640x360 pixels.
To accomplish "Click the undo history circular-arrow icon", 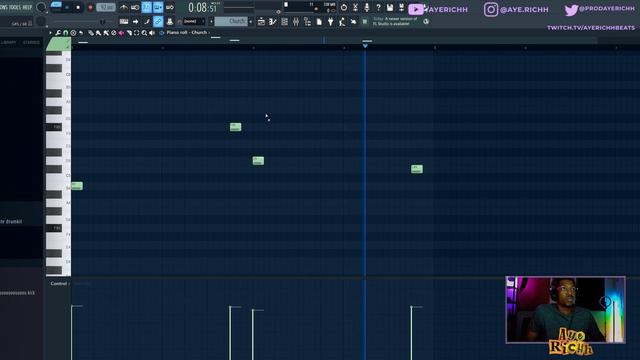I will click(x=344, y=7).
